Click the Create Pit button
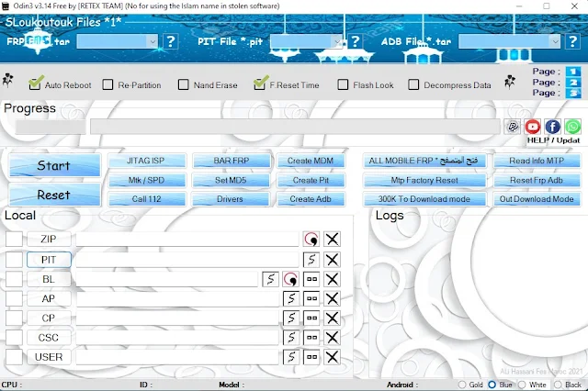 pos(311,180)
